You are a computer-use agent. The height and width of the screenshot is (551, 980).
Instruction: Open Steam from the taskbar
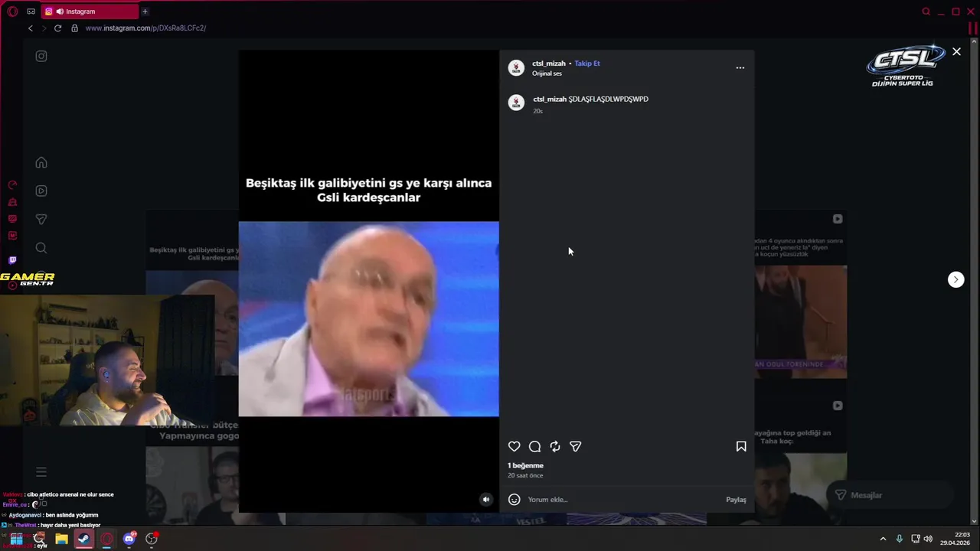[x=83, y=539]
